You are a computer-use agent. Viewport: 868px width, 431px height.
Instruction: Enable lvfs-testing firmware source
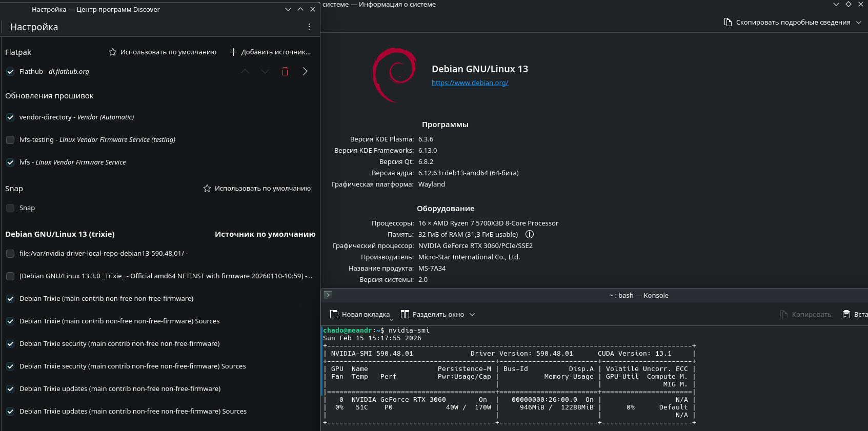point(10,140)
